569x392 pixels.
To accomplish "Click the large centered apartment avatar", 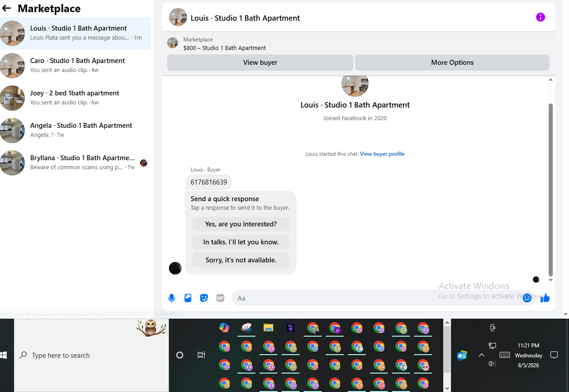I will pyautogui.click(x=355, y=86).
